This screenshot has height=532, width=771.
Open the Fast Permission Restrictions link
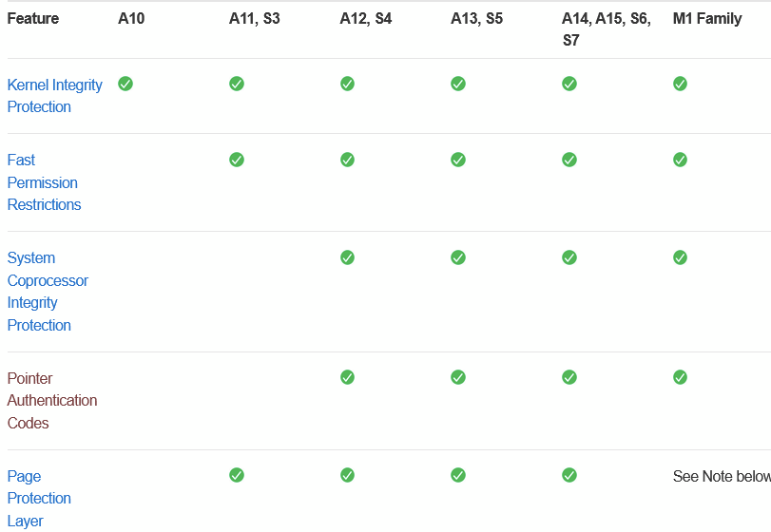(44, 182)
